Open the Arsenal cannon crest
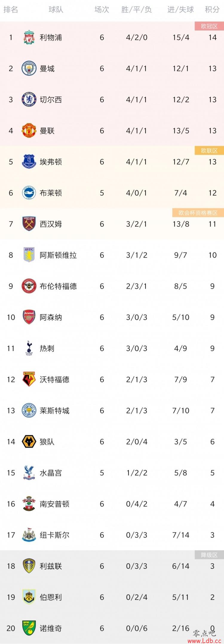Viewport: 224px width, 644px height. tap(29, 317)
